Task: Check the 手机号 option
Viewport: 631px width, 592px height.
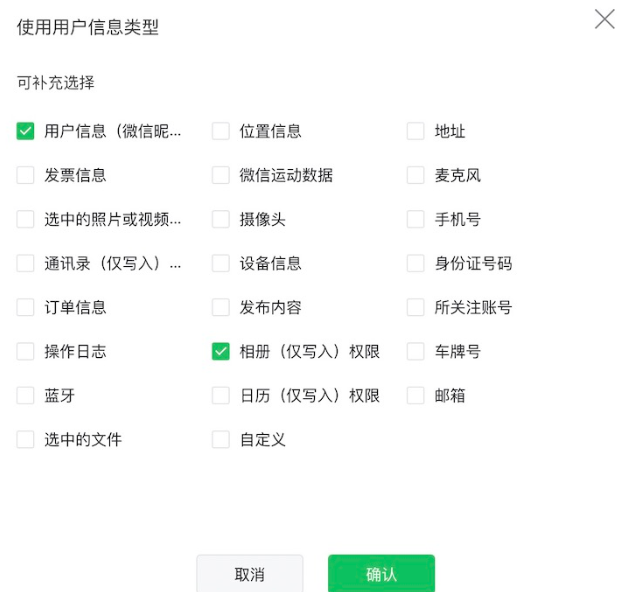Action: click(x=416, y=219)
